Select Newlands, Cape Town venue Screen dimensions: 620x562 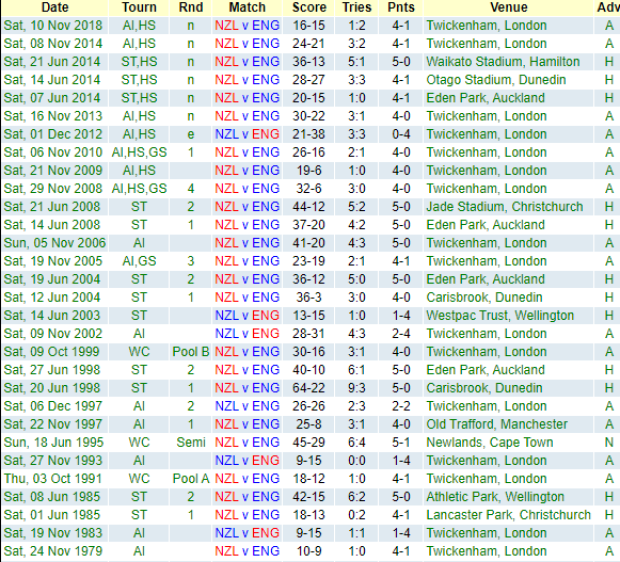(x=490, y=442)
